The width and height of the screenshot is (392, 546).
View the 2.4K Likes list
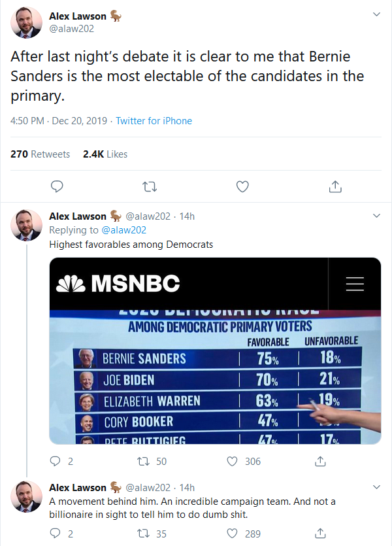coord(105,154)
